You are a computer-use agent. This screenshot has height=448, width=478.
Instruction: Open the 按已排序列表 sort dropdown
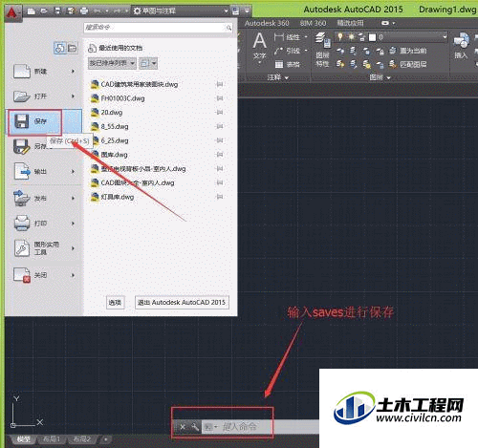coord(112,63)
